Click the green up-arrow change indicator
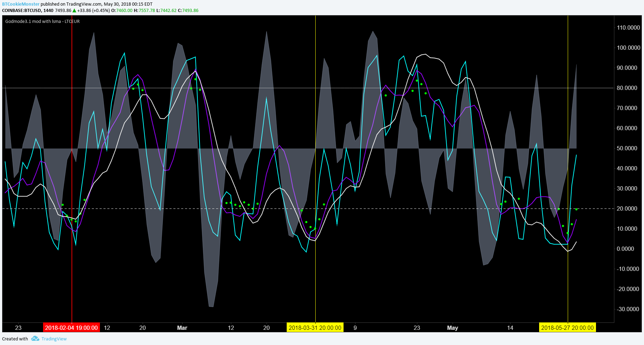The image size is (644, 345). [74, 11]
